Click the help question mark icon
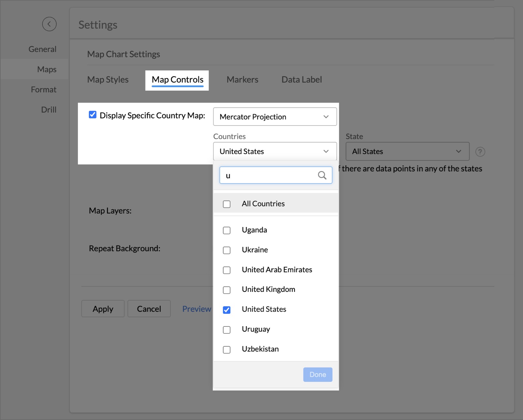 pos(480,152)
